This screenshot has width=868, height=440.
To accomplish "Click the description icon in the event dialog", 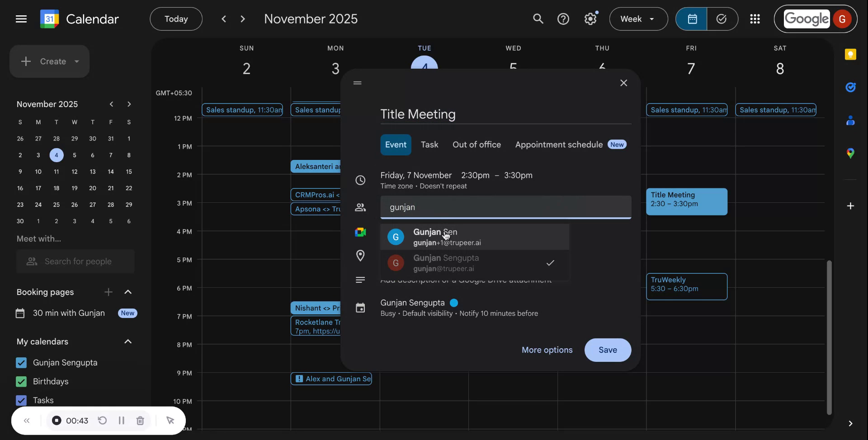I will [360, 280].
